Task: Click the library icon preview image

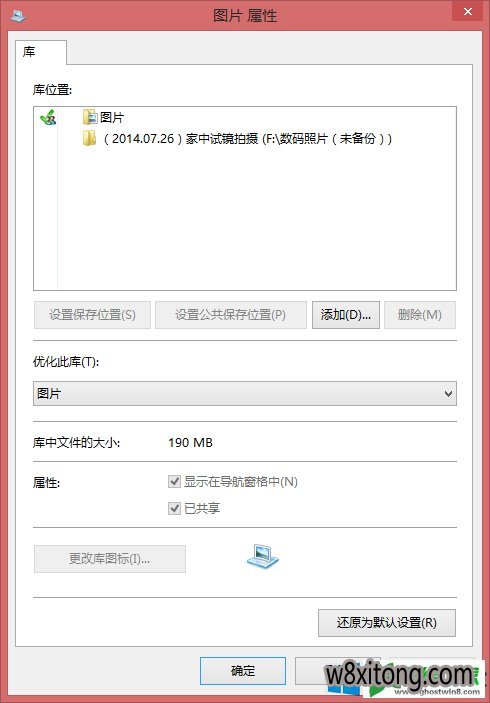Action: pos(263,556)
